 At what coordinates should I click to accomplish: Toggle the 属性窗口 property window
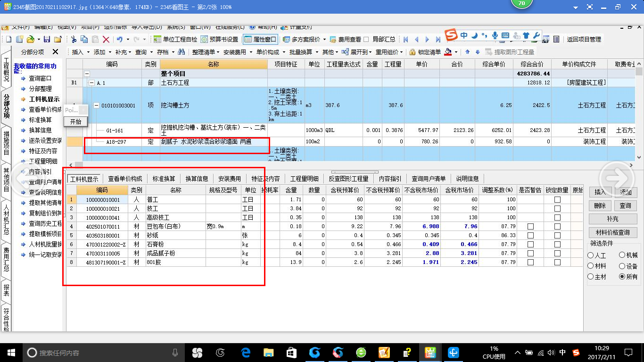pyautogui.click(x=260, y=40)
